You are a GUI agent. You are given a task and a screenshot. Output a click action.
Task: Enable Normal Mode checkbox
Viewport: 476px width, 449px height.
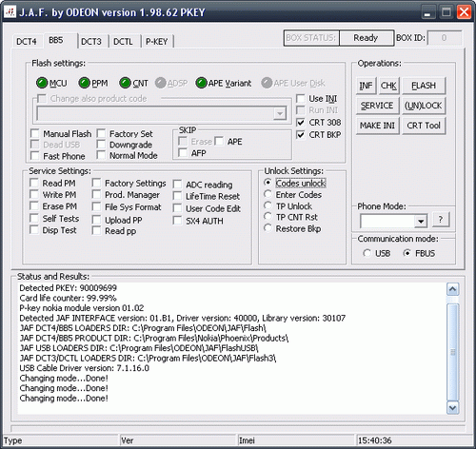click(101, 155)
